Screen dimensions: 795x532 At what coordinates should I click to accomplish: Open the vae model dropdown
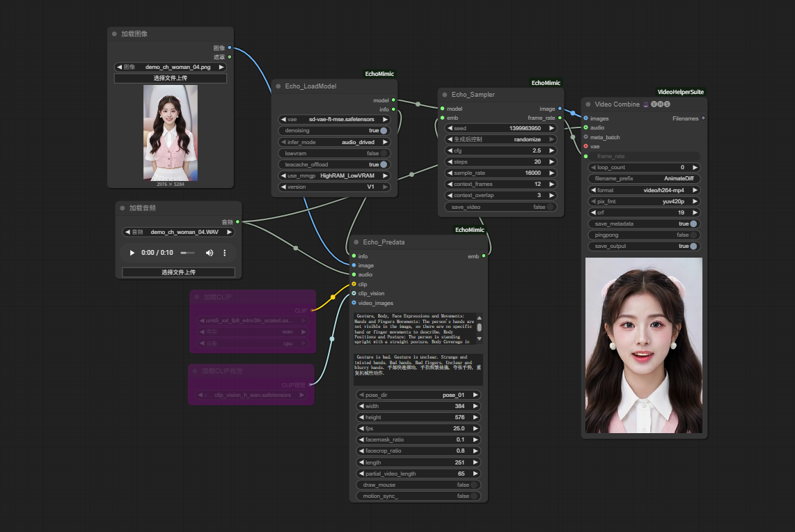pos(334,119)
